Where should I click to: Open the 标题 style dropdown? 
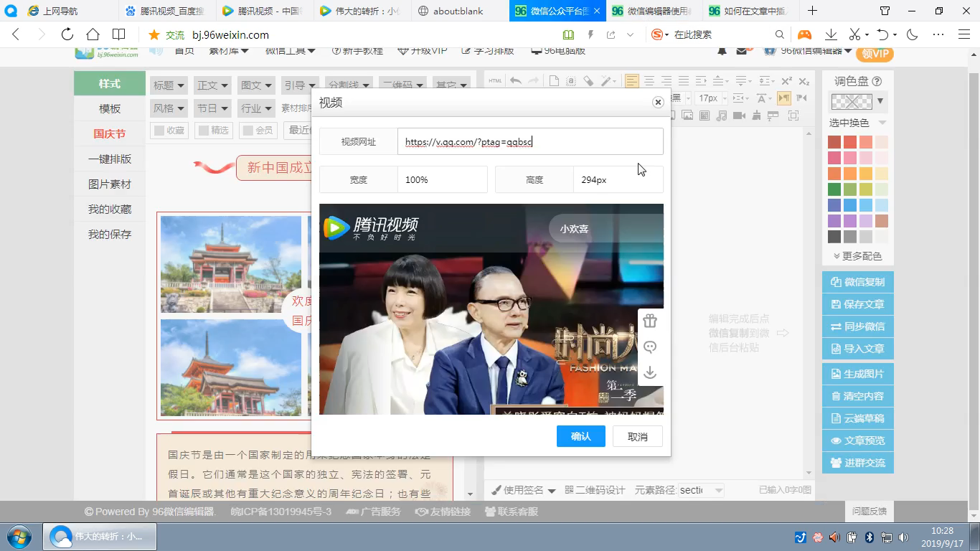pos(169,85)
